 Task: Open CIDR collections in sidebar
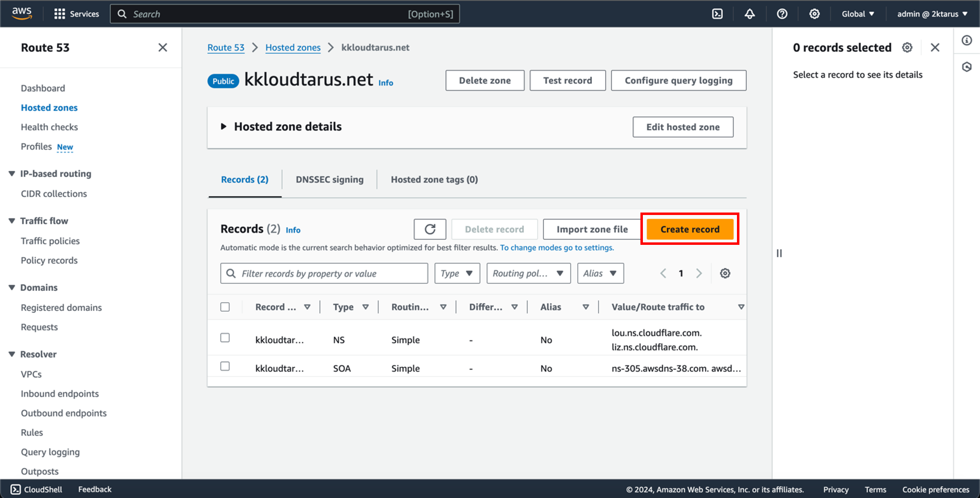(54, 194)
